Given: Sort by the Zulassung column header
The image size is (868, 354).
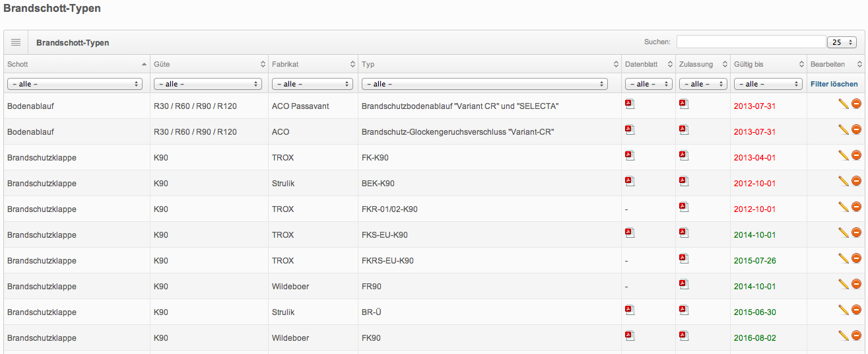Looking at the screenshot, I should 703,64.
